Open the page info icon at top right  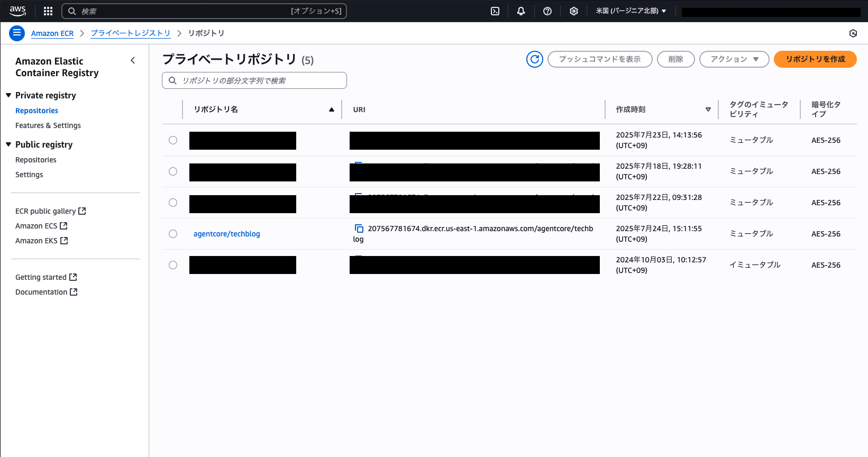pyautogui.click(x=853, y=33)
